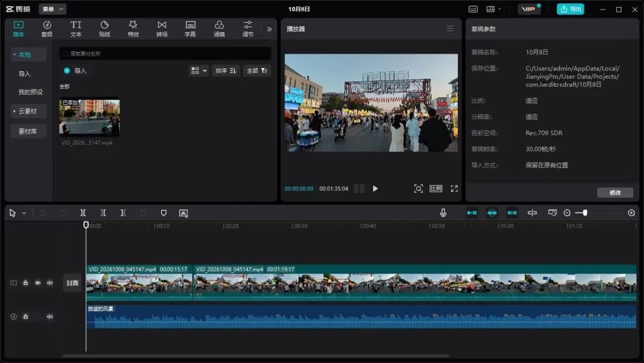Click the 修改 modify button
644x363 pixels.
click(615, 192)
